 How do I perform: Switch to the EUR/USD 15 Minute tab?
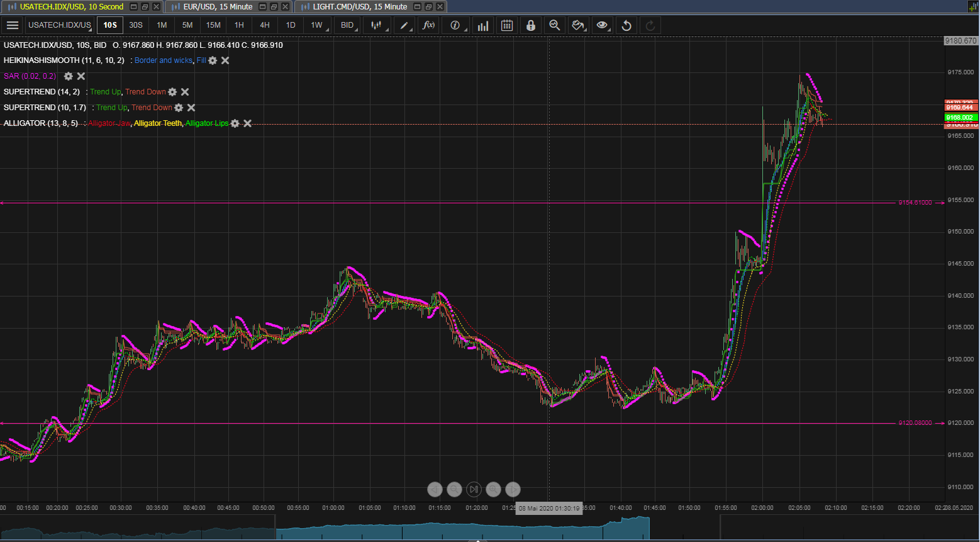214,7
